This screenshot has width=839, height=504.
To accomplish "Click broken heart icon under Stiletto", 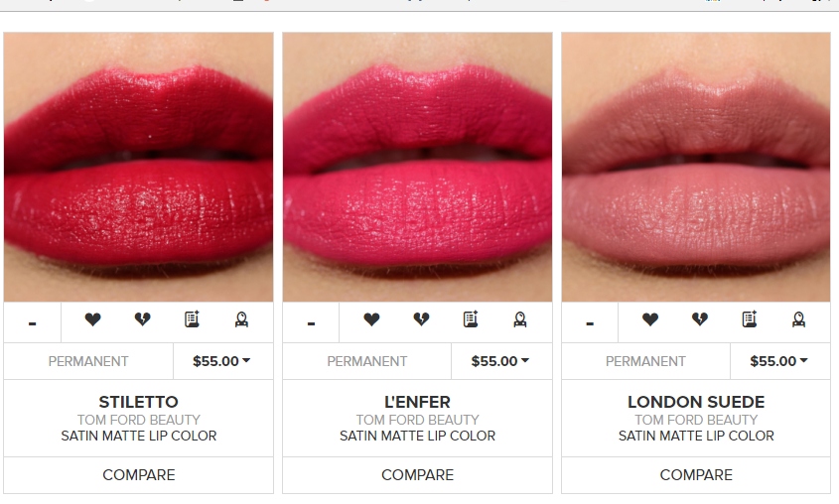I will pos(142,319).
